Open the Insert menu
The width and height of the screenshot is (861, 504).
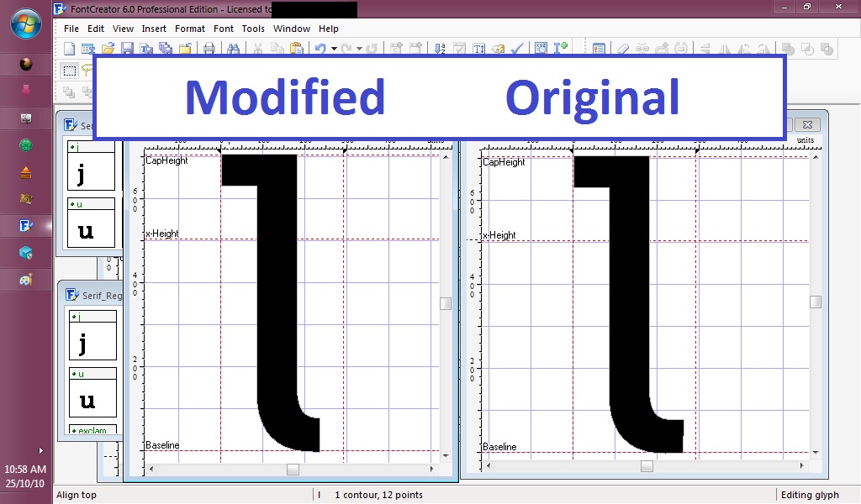pos(154,29)
